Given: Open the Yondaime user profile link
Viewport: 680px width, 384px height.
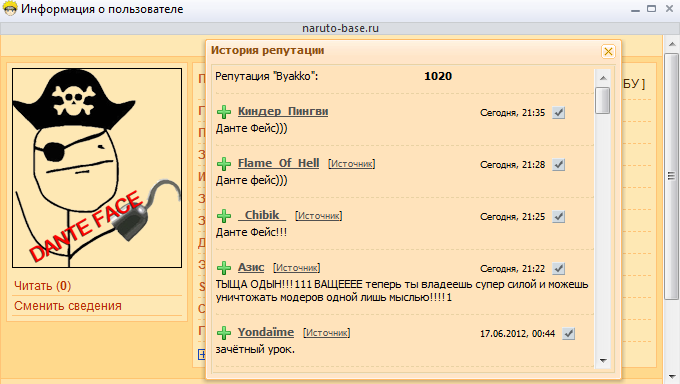Looking at the screenshot, I should [266, 332].
